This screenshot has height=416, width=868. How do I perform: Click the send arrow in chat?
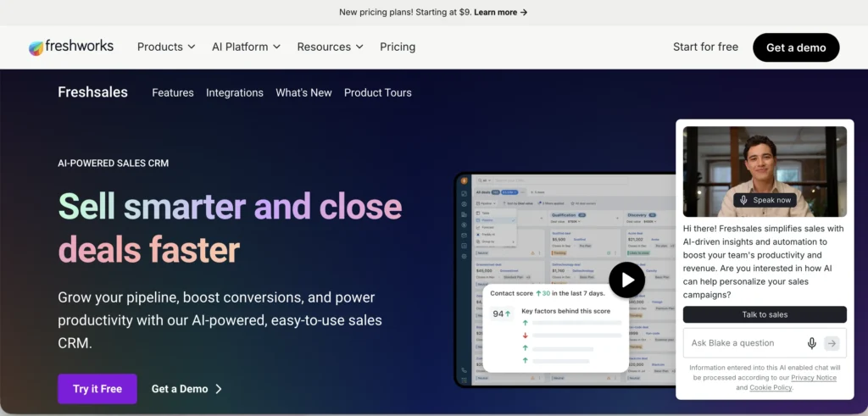(x=832, y=343)
